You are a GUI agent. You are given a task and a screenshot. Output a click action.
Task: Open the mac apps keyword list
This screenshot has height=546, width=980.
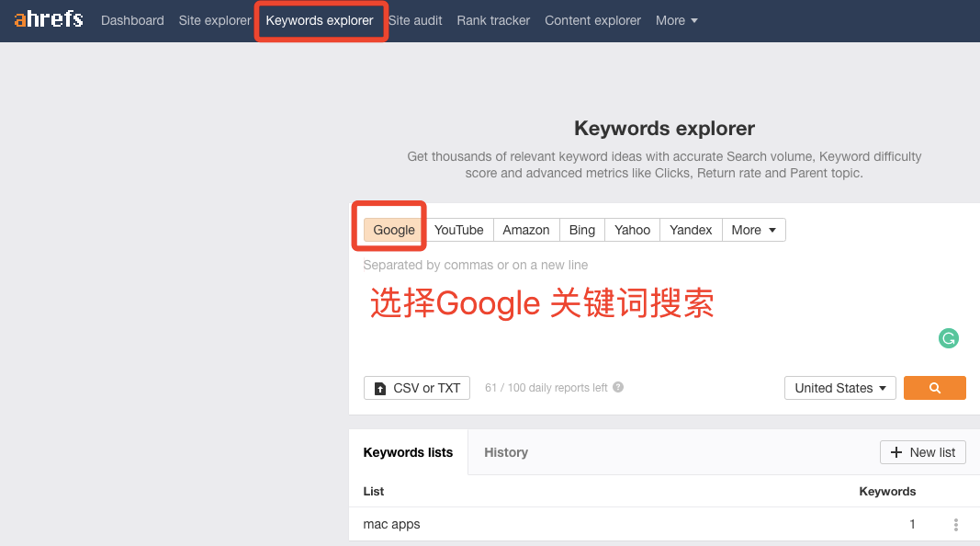pos(392,524)
